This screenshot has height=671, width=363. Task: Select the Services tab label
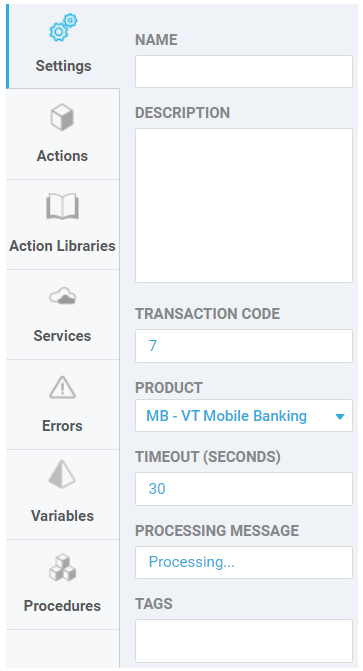[62, 336]
